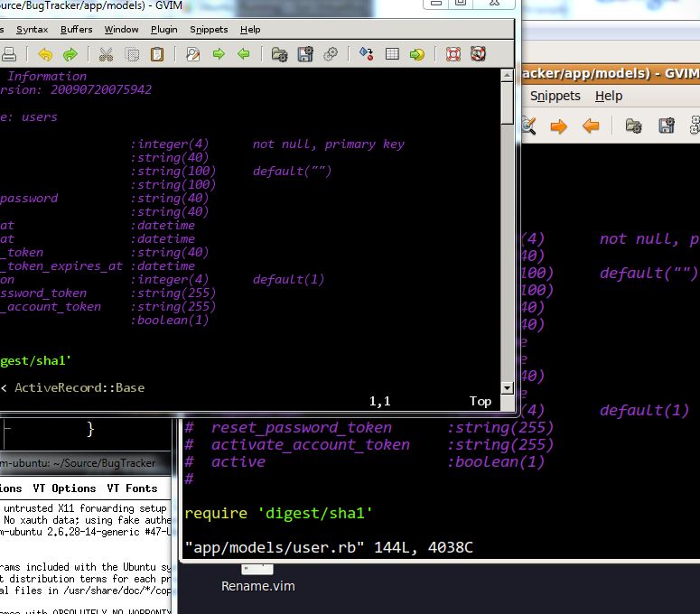Click the Copy icon in front GVIM toolbar
Screen dimensions: 700x614
[x=132, y=54]
